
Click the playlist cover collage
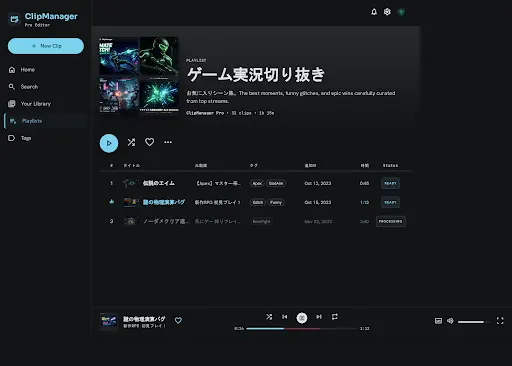139,75
